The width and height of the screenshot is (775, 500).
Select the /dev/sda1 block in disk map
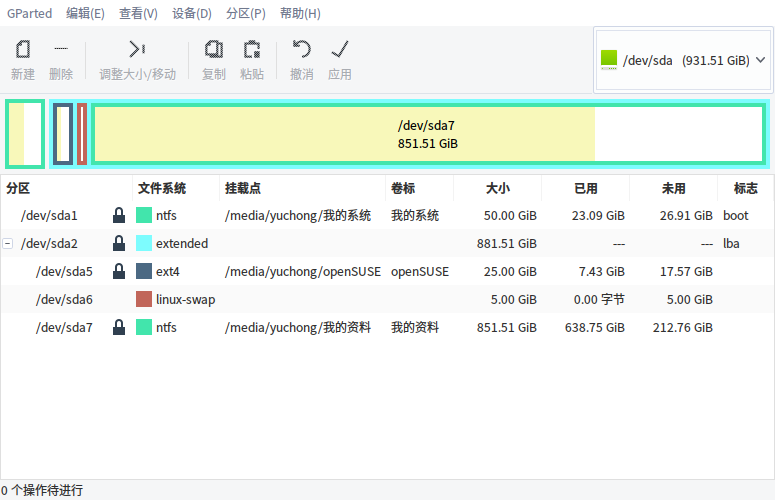click(x=25, y=134)
